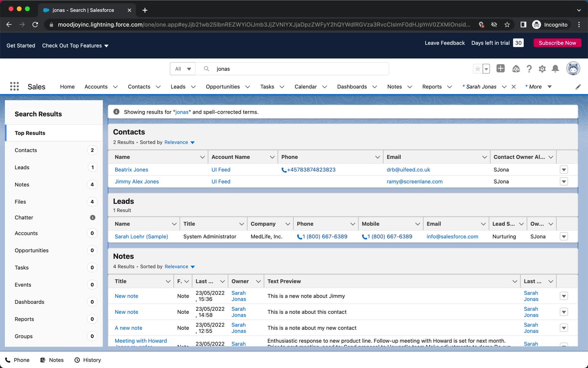Open the A new note link
The height and width of the screenshot is (368, 588).
pyautogui.click(x=128, y=328)
